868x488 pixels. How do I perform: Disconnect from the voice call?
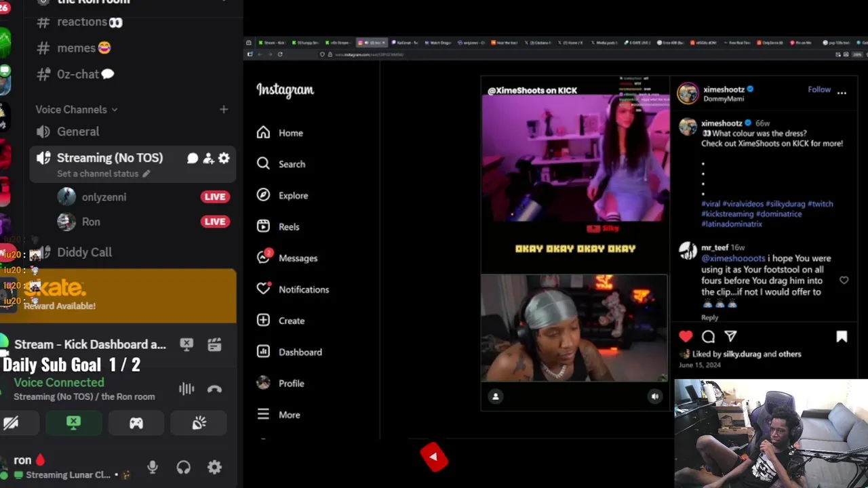[214, 389]
